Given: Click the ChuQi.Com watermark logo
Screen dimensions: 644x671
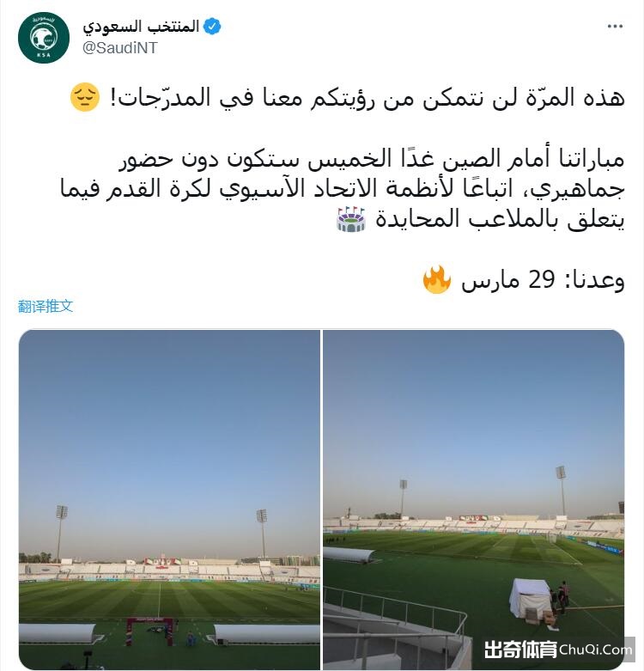Looking at the screenshot, I should [x=596, y=650].
